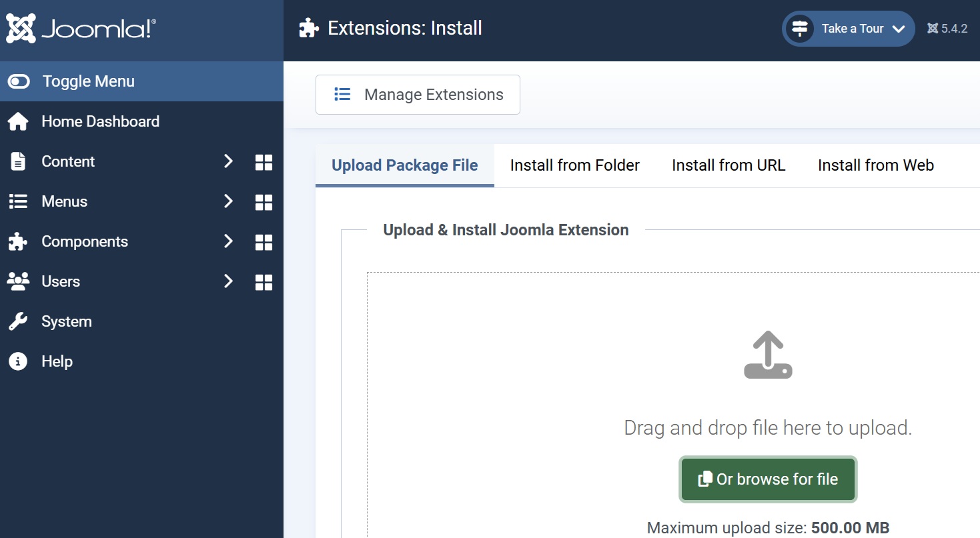Image resolution: width=980 pixels, height=538 pixels.
Task: Expand the Content submenu chevron
Action: click(228, 161)
